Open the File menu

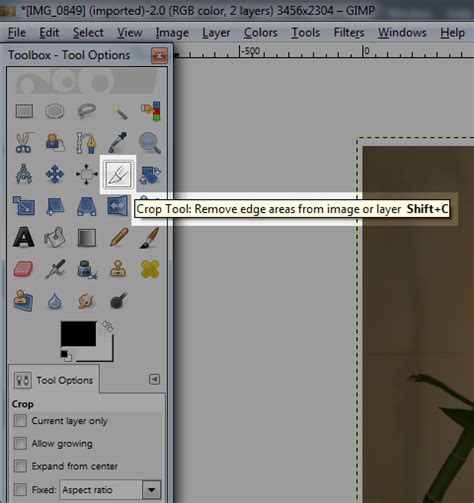click(17, 33)
